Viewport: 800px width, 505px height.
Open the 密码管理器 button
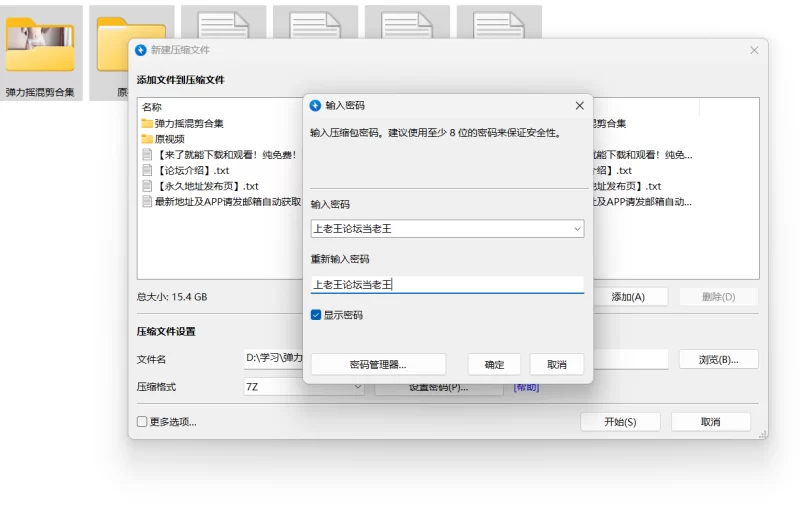point(378,364)
